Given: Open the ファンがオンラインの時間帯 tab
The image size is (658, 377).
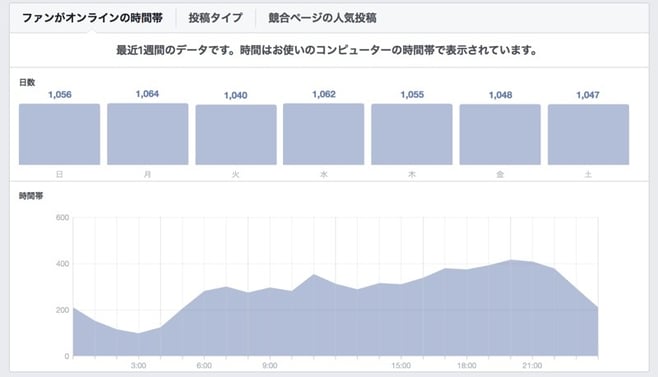Looking at the screenshot, I should [92, 18].
